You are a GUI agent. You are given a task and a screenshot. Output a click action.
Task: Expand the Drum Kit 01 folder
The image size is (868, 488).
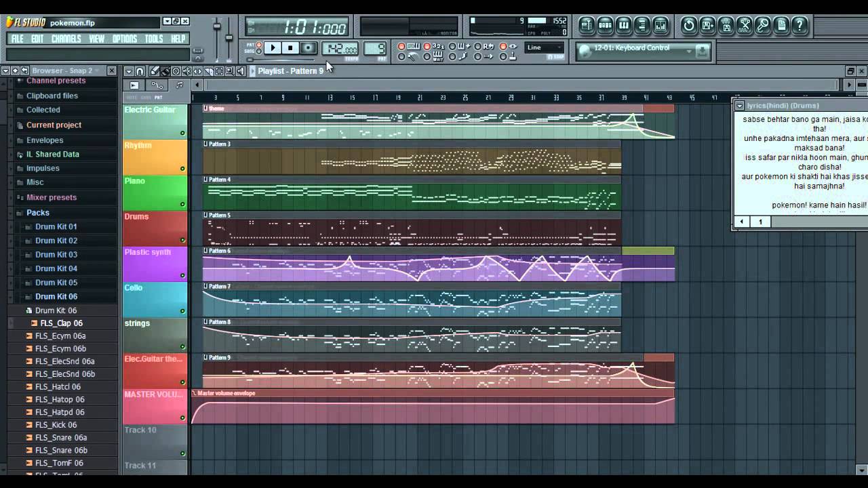coord(56,226)
